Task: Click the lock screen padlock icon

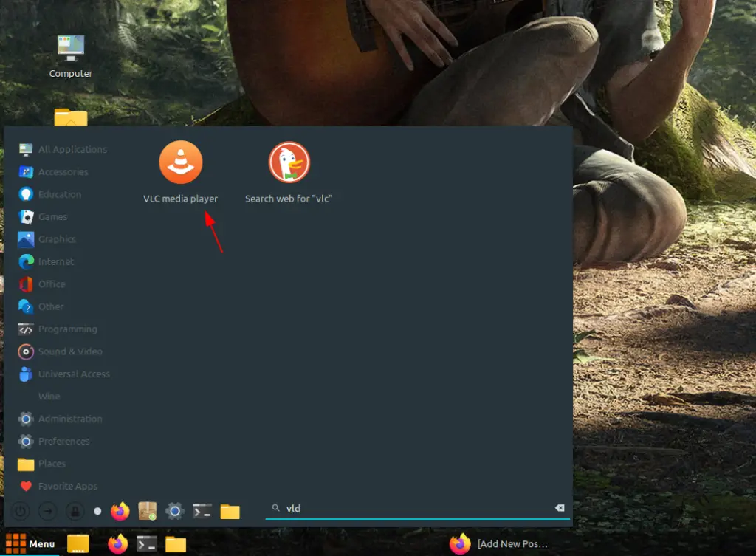Action: coord(75,511)
